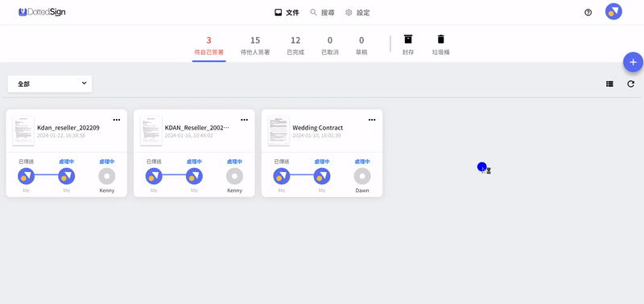Viewport: 644px width, 304px height.
Task: Open Wedding Contract document thumbnail
Action: tap(279, 131)
